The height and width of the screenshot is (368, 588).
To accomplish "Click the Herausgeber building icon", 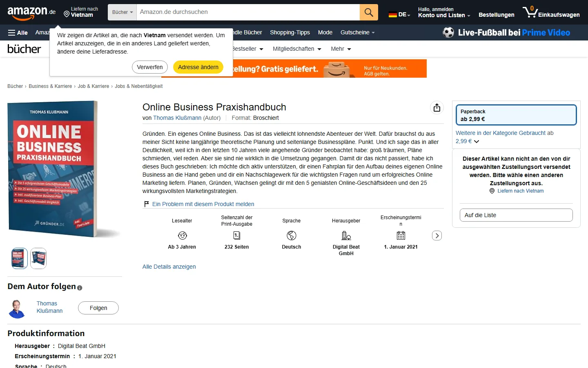I will coord(346,236).
